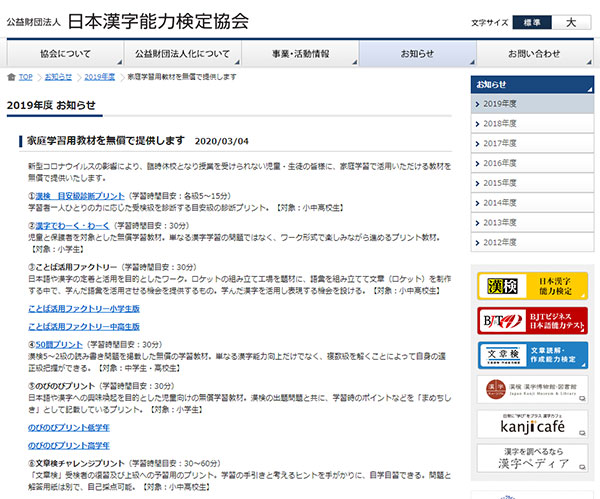Open the 漢字ペディア banner
Image resolution: width=600 pixels, height=499 pixels.
(532, 458)
